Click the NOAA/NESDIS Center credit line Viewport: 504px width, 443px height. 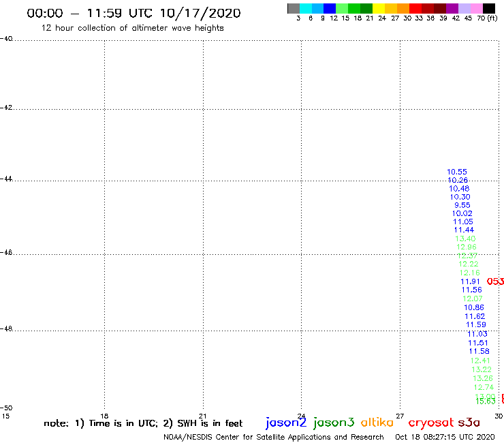274,437
